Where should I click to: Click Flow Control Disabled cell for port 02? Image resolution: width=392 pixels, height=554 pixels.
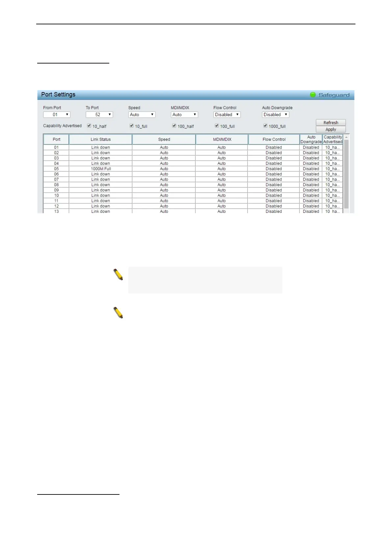point(274,153)
